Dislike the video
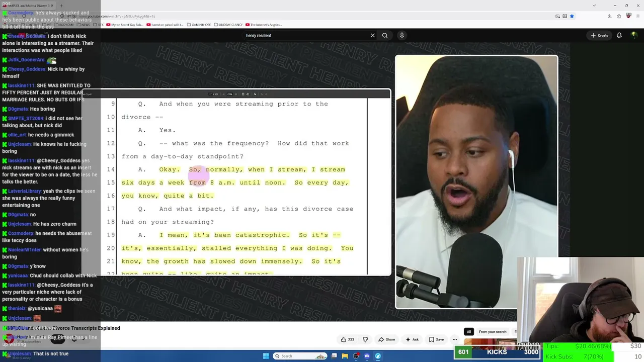 (365, 339)
